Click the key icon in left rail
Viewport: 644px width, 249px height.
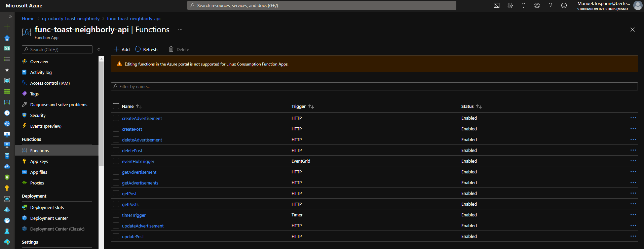coord(7,188)
